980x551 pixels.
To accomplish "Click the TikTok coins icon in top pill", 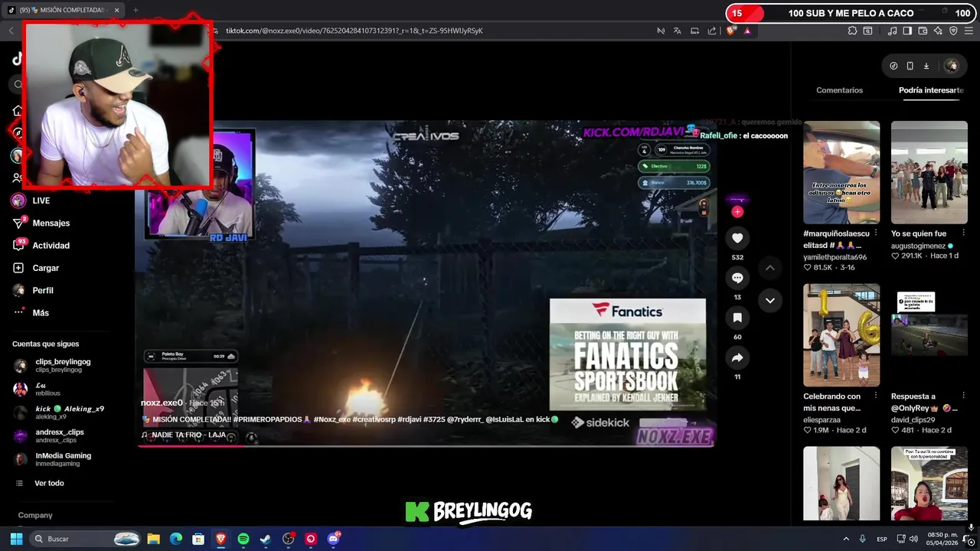I will click(893, 66).
